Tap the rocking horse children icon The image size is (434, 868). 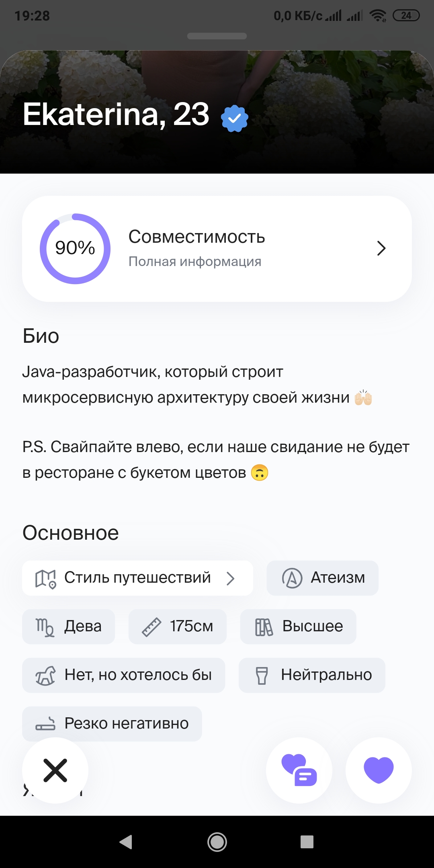[x=45, y=676]
